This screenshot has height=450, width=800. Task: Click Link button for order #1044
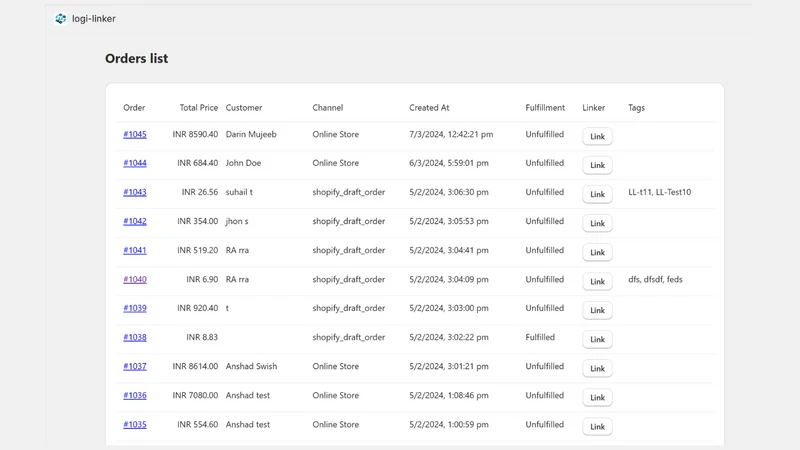click(x=597, y=165)
